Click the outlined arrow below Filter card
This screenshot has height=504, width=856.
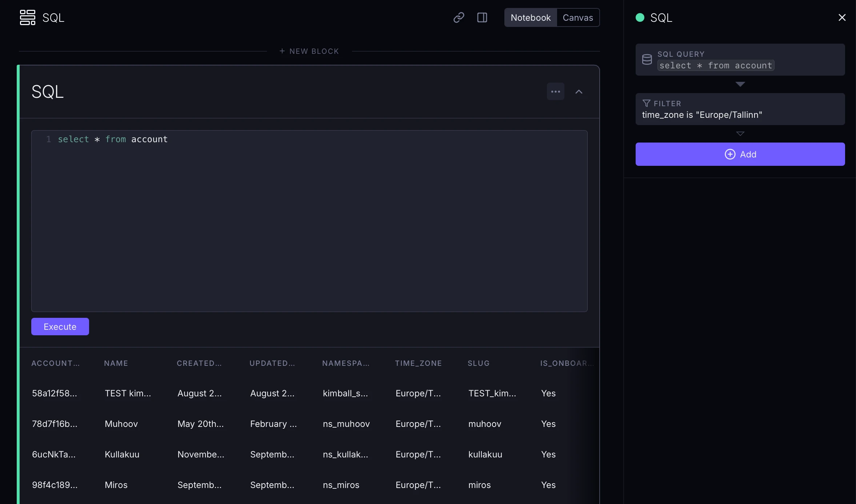740,134
